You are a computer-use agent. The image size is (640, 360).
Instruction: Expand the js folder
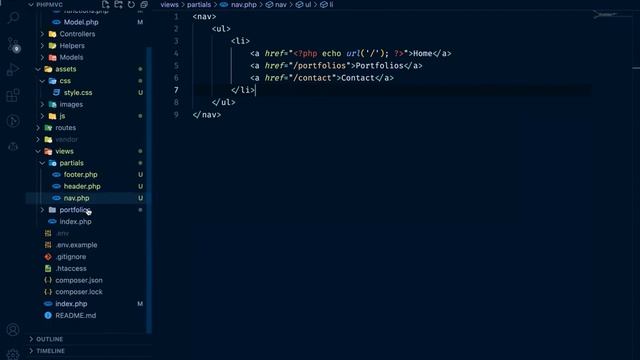[42, 116]
